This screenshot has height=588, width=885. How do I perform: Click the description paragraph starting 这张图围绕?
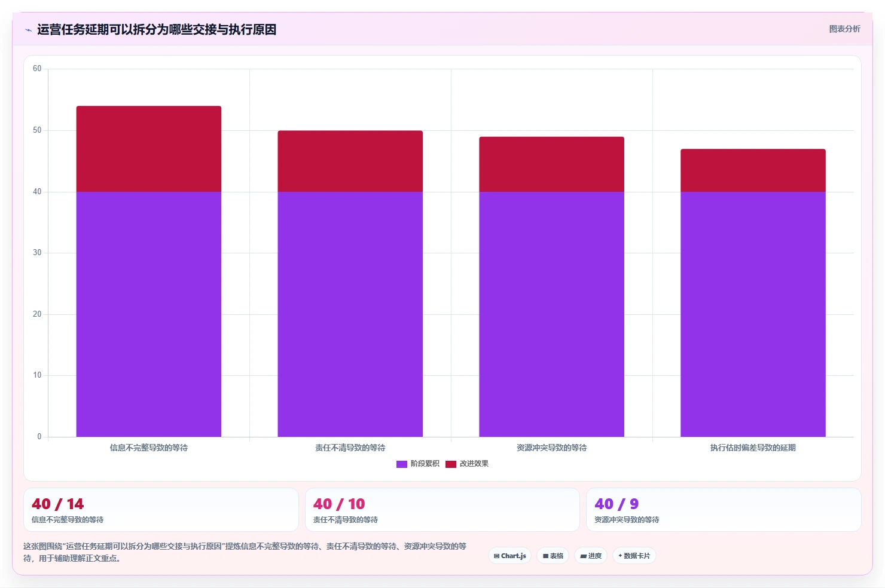coord(245,552)
